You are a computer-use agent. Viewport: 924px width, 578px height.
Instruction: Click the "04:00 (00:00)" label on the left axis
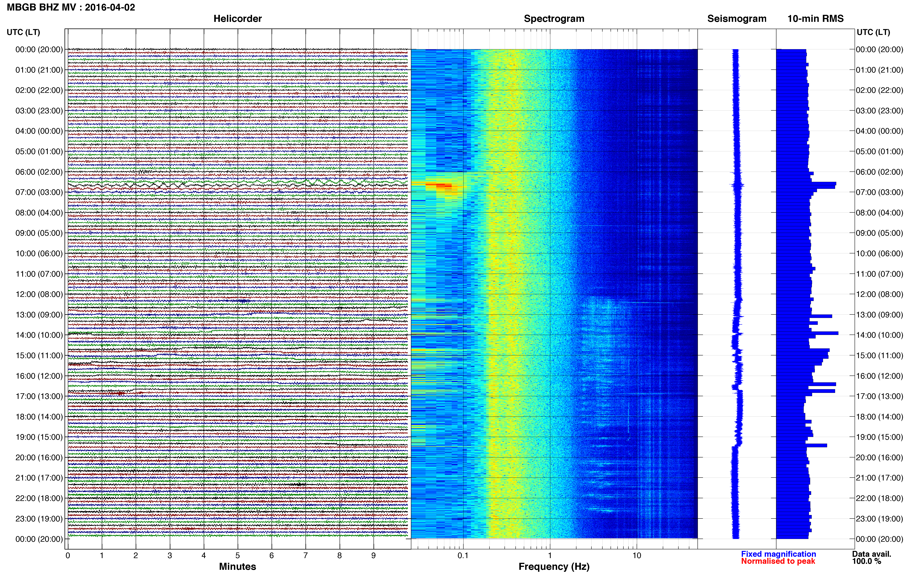(x=39, y=131)
